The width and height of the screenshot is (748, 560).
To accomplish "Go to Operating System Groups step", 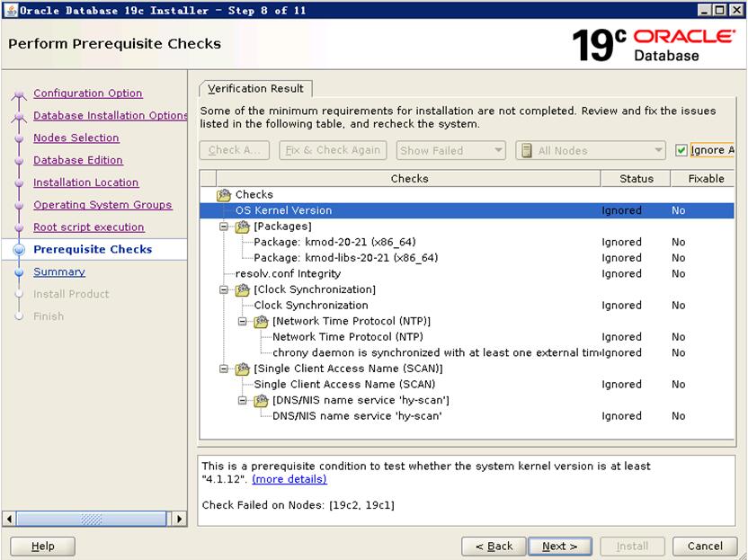I will click(102, 205).
